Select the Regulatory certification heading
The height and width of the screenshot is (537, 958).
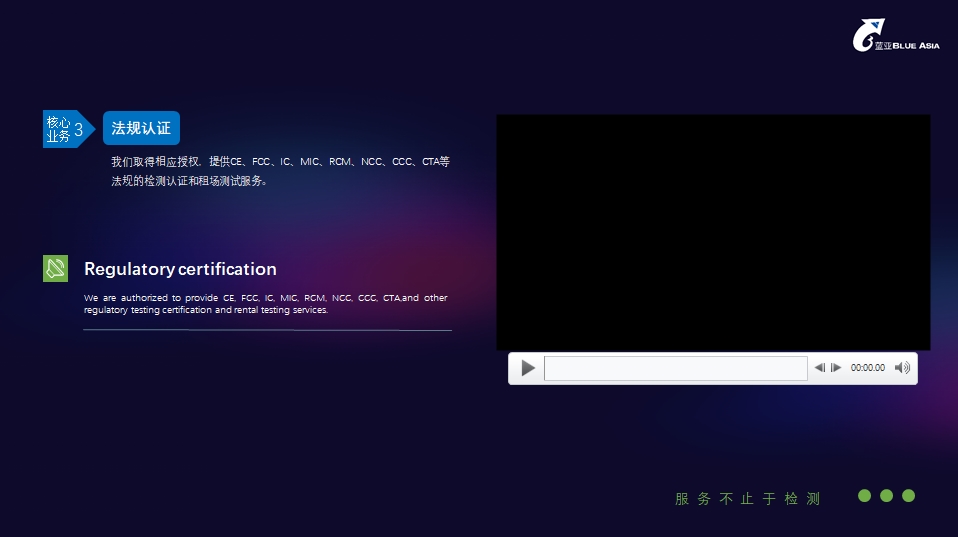point(180,269)
